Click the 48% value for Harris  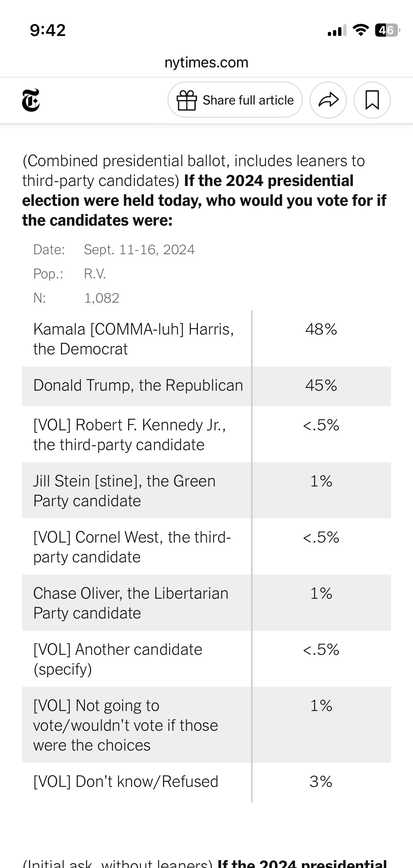(321, 329)
